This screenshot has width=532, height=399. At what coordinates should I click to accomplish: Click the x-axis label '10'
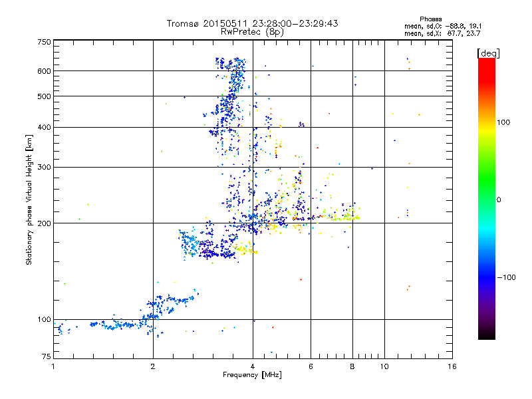coord(384,366)
